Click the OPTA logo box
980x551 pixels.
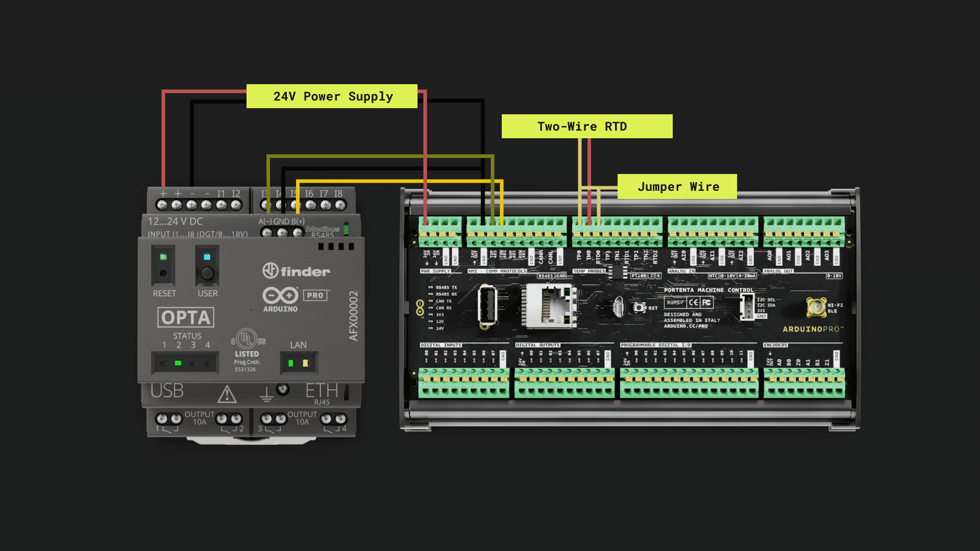coord(186,317)
